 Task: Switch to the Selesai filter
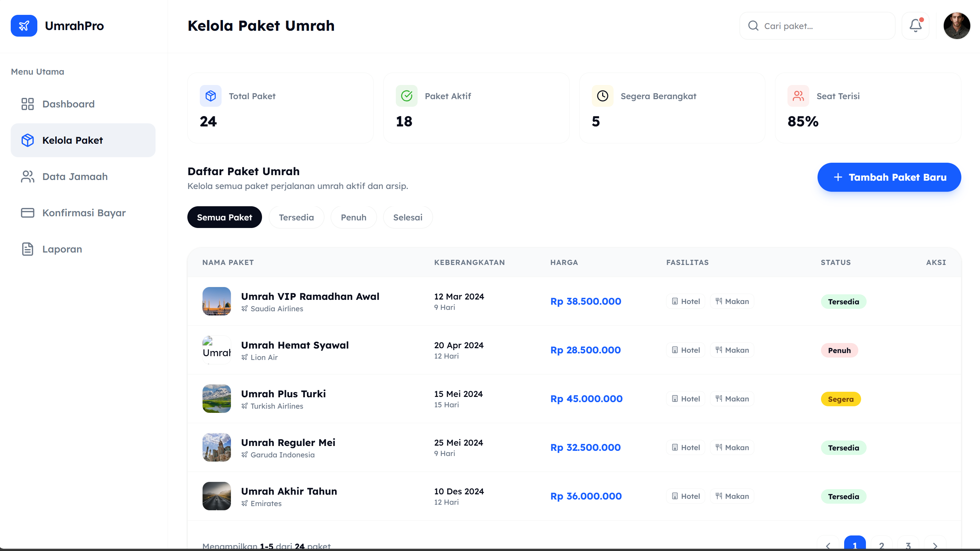408,217
